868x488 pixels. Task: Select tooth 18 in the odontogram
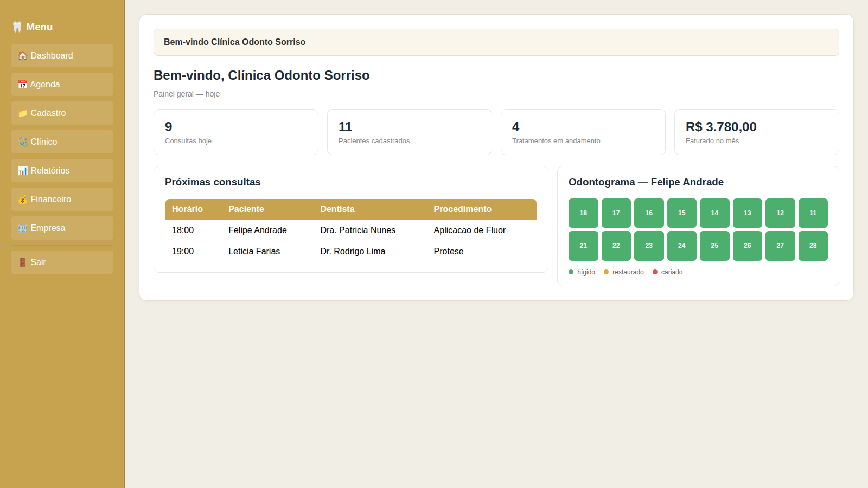click(583, 213)
